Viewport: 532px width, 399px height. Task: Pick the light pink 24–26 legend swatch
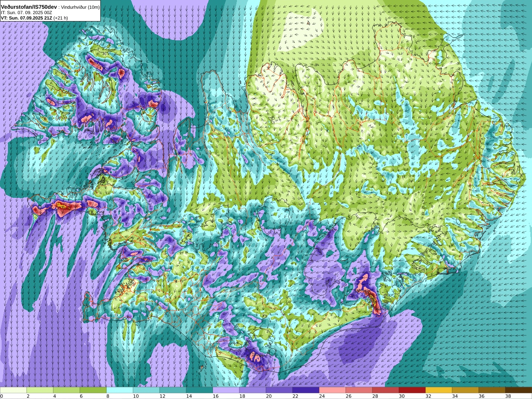(332, 390)
